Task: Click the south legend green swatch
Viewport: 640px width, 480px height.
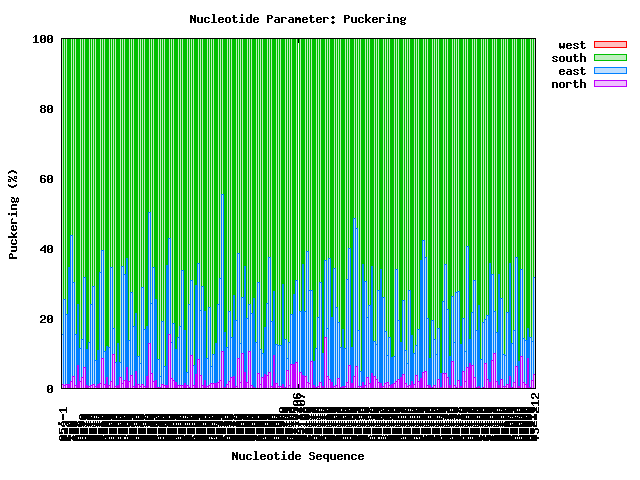Action: 610,58
